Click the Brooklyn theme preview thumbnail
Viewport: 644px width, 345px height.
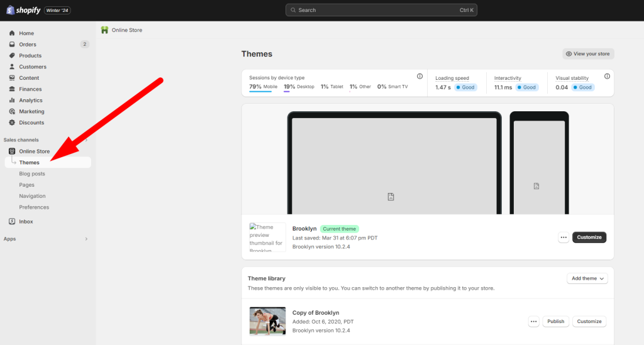[267, 237]
